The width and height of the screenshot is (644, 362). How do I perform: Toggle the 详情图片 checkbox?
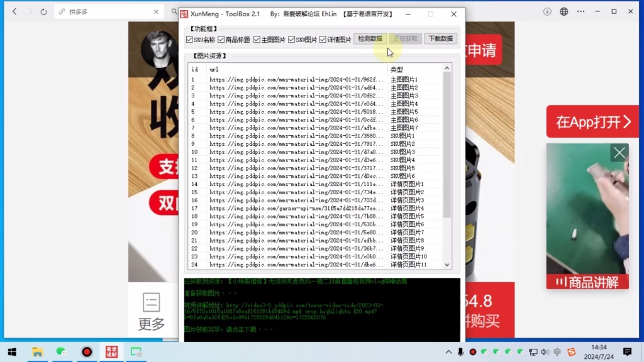tap(323, 40)
